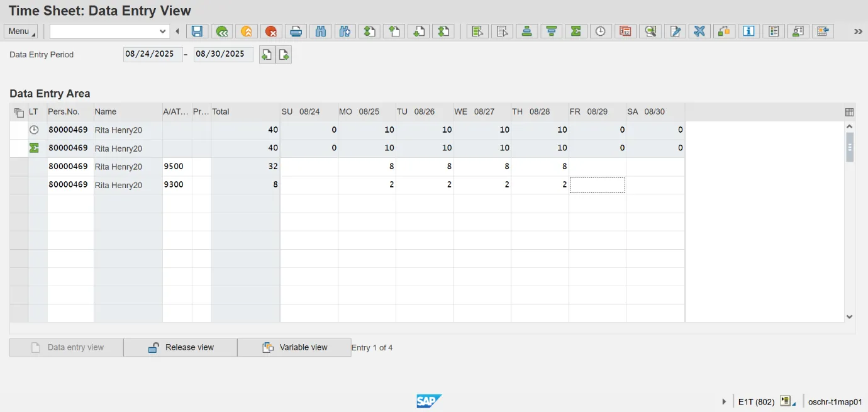Click the green select-all rows icon
This screenshot has width=868, height=412.
tap(477, 31)
